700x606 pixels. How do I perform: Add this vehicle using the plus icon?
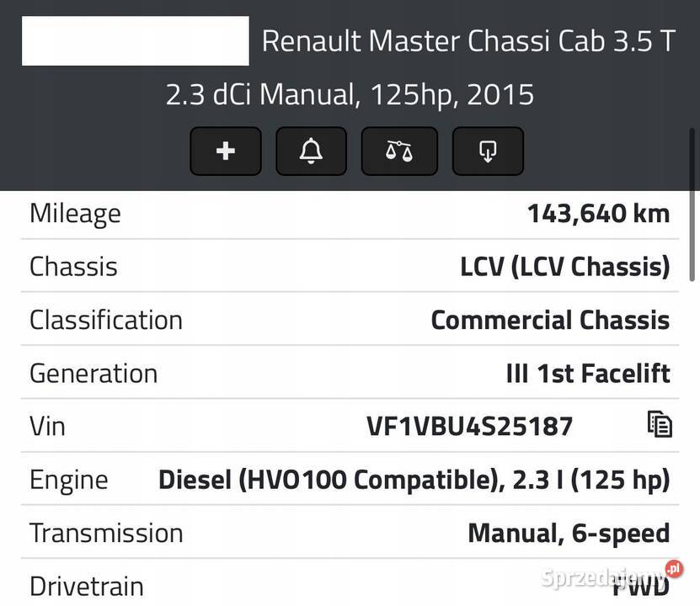[x=225, y=150]
